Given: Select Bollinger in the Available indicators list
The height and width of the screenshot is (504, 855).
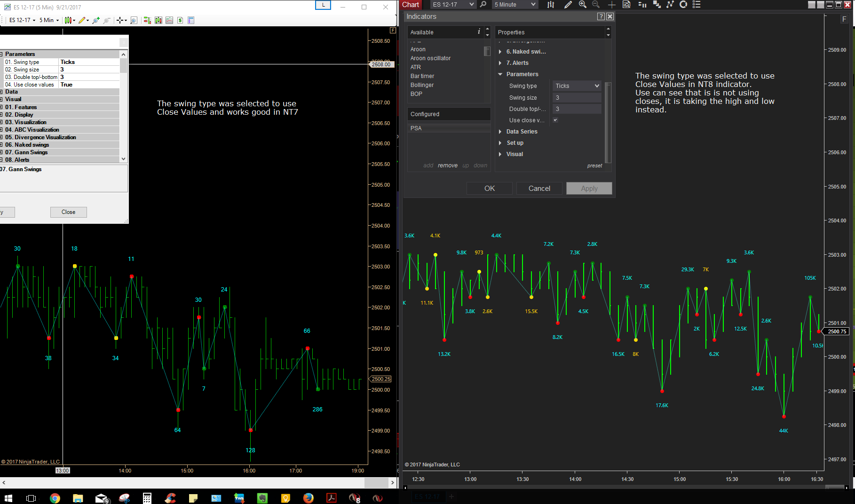Looking at the screenshot, I should click(x=422, y=85).
